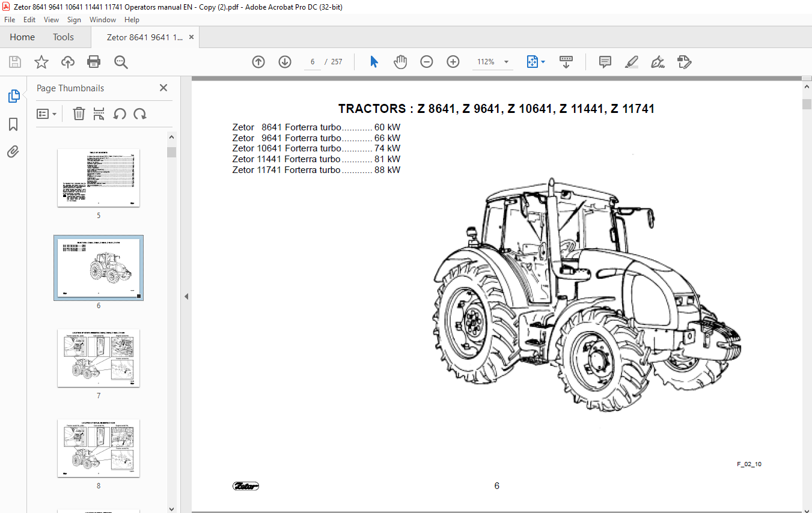
Task: Activate the Hand pan tool
Action: (400, 62)
